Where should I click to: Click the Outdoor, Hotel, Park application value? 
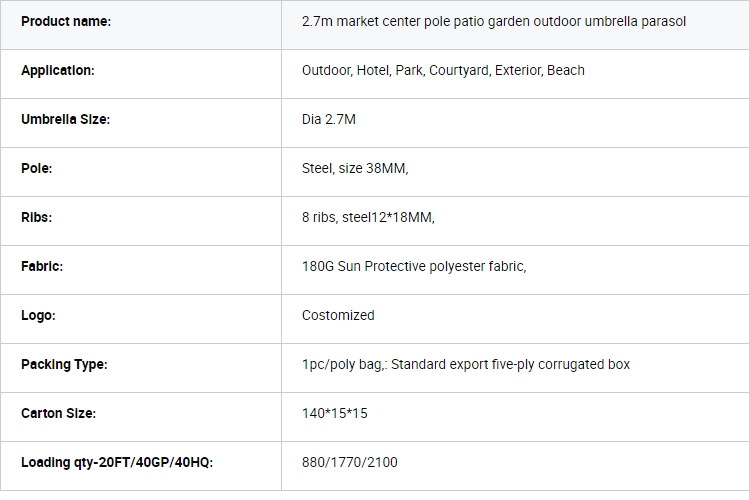[x=443, y=71]
